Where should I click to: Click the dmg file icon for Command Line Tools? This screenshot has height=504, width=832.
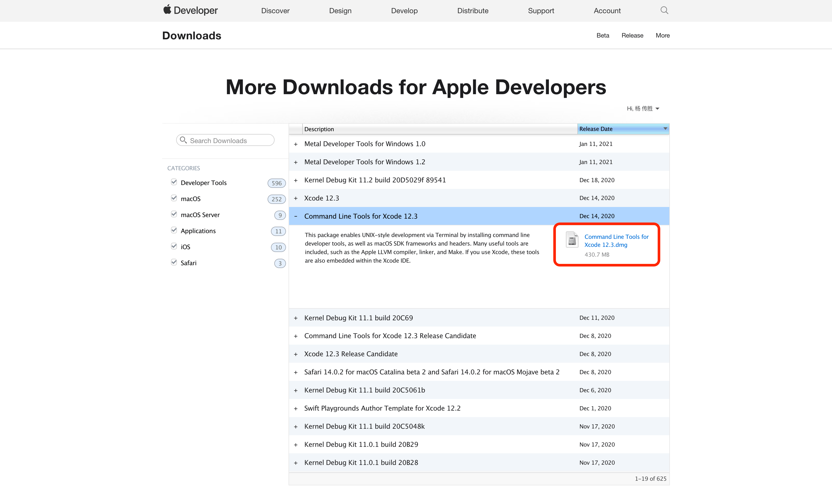[572, 240]
